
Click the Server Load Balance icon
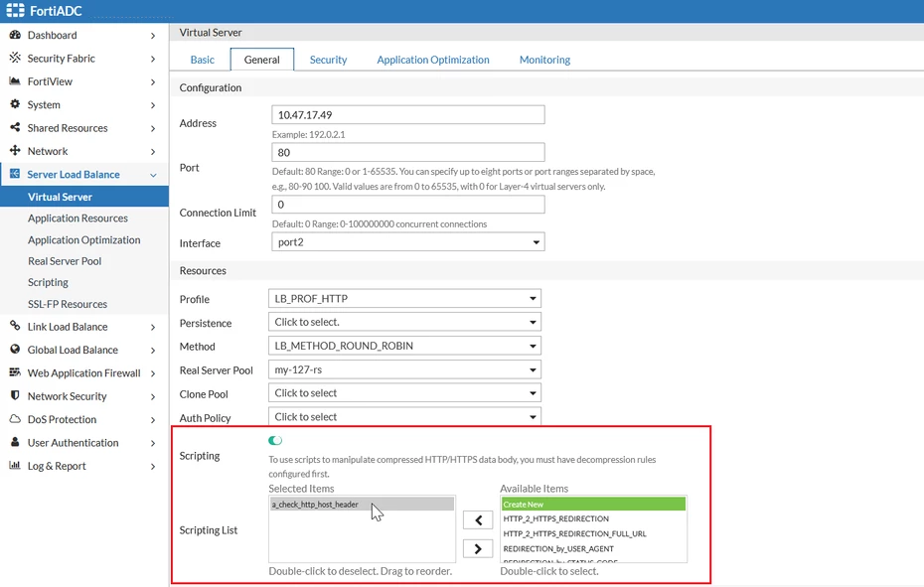[15, 174]
